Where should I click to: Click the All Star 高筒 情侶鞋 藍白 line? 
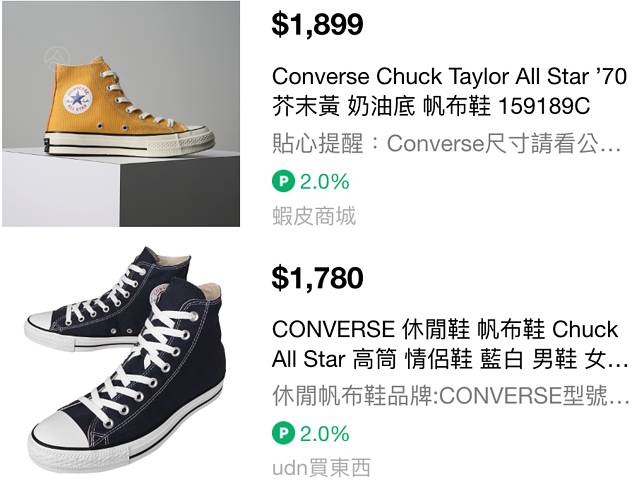point(397,359)
